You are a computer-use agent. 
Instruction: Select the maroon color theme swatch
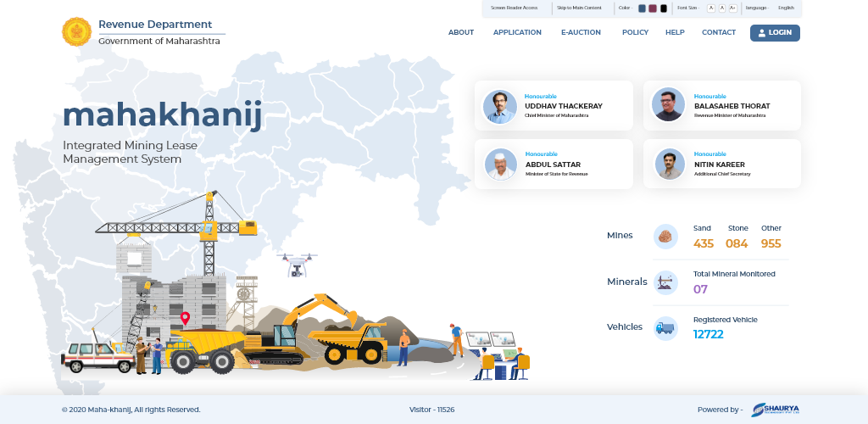(653, 8)
